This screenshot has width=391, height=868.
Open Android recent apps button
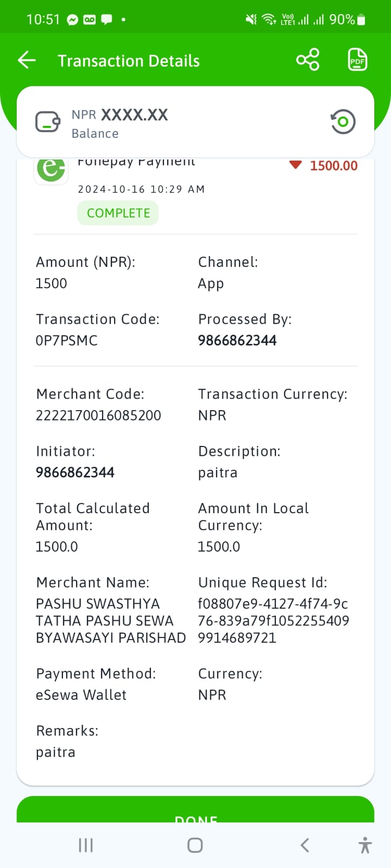(86, 845)
